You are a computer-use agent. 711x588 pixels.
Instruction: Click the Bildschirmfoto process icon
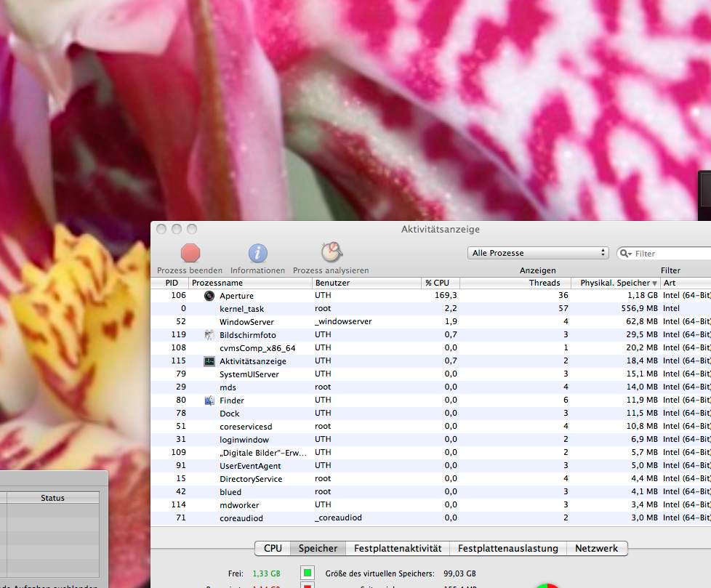(209, 335)
